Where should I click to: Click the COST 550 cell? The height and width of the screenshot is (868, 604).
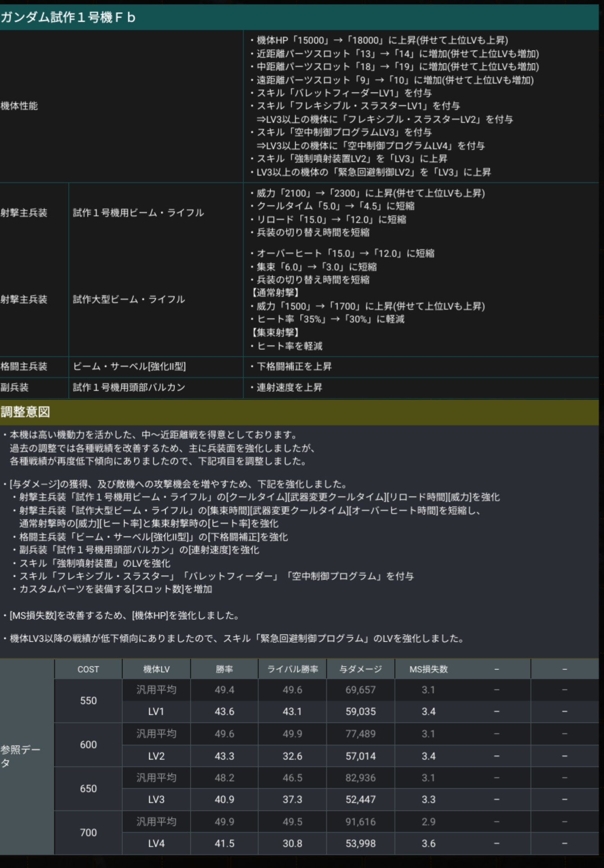[x=88, y=701]
